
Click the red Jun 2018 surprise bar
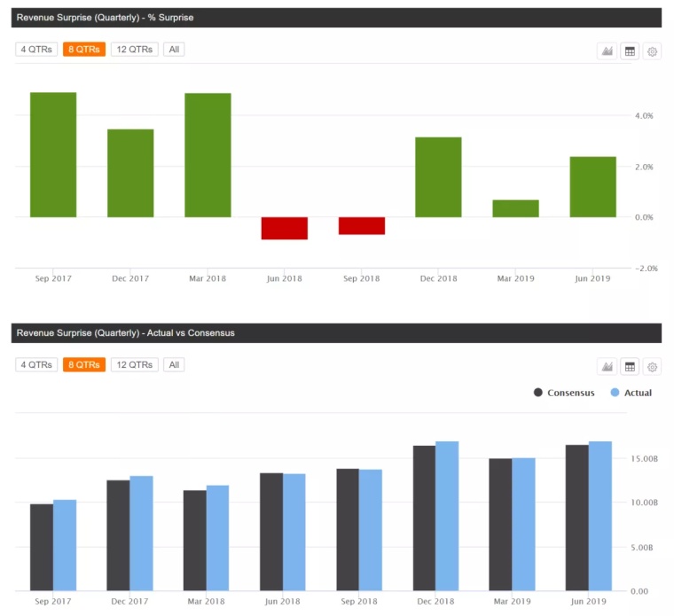[x=285, y=228]
